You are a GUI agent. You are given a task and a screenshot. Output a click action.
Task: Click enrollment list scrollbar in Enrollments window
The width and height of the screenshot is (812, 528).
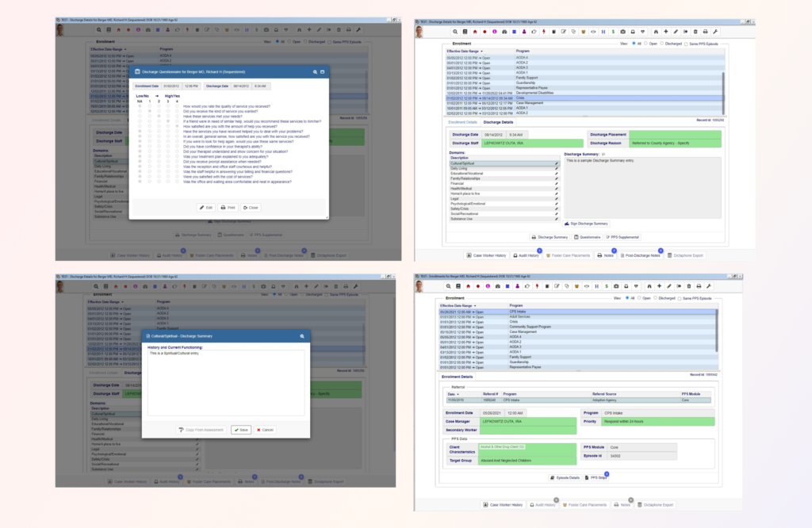click(x=717, y=327)
